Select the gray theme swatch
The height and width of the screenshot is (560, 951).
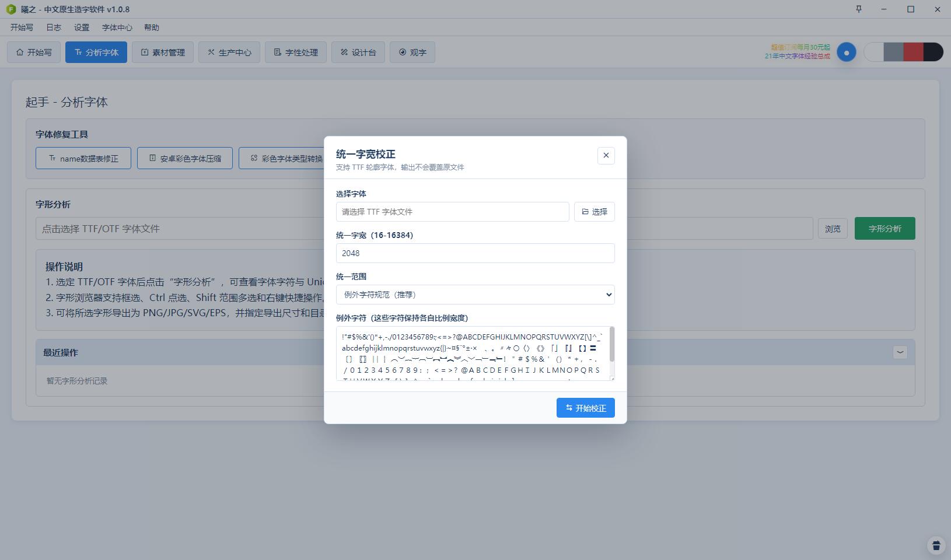click(893, 52)
